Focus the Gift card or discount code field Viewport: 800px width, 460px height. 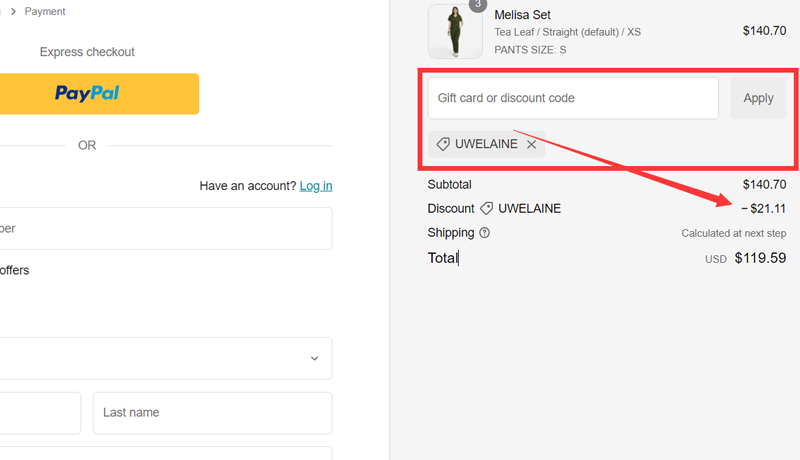tap(573, 98)
